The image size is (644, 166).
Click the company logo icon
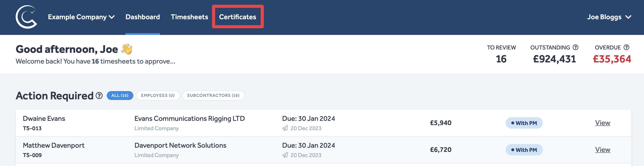(26, 17)
